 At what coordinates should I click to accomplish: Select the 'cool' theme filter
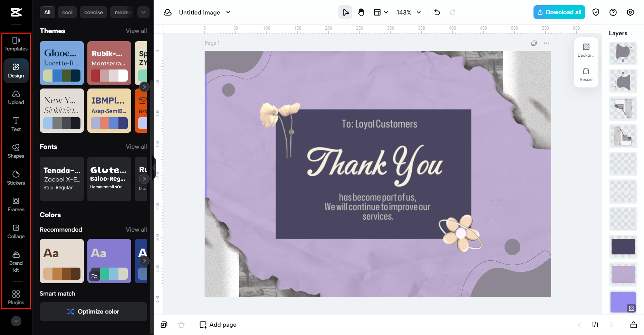(67, 12)
